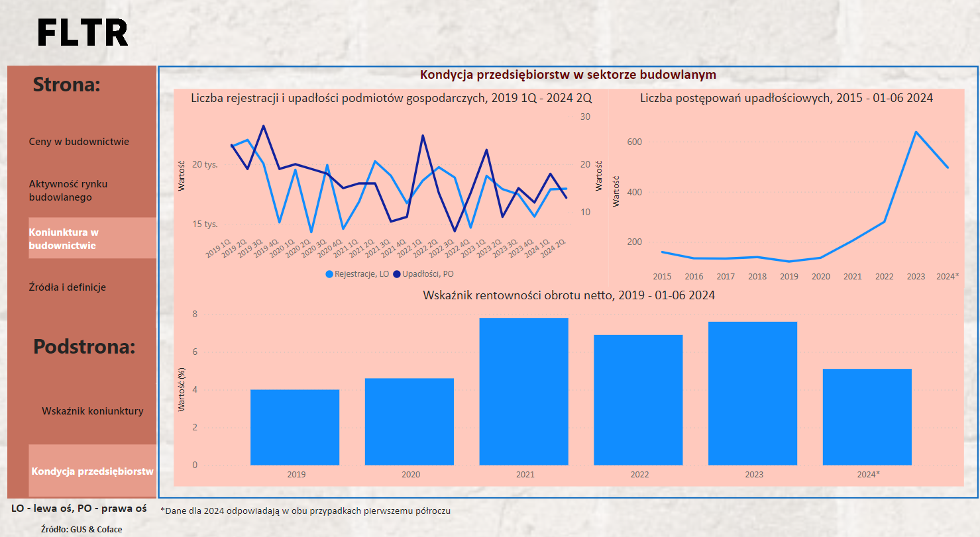The height and width of the screenshot is (537, 980).
Task: Click the 2023 bar in the bottom chart
Action: click(x=753, y=393)
